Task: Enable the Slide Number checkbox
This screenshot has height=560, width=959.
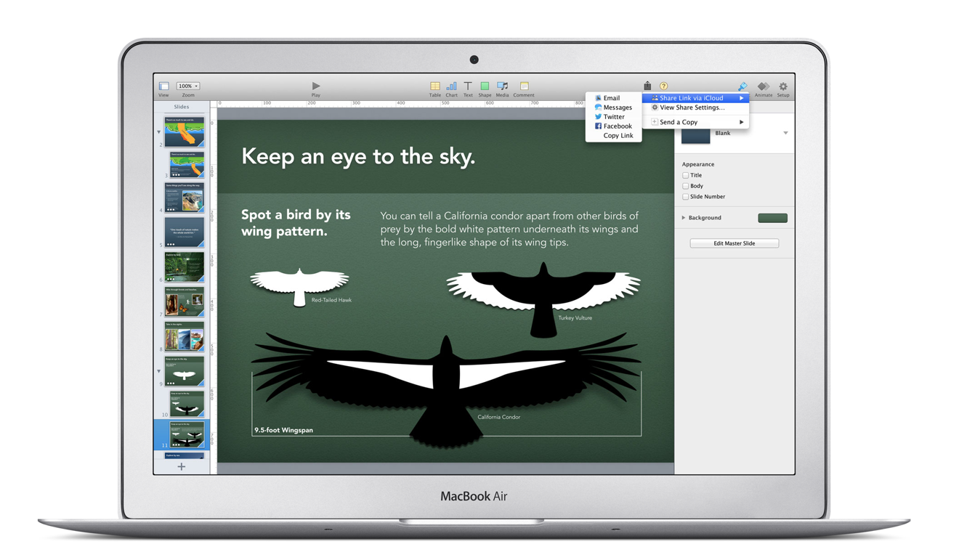Action: coord(685,197)
